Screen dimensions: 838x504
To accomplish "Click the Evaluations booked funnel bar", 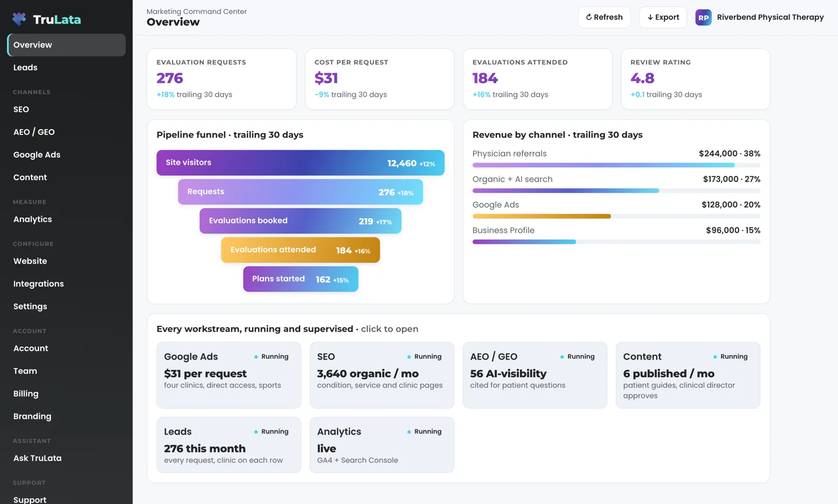I will pyautogui.click(x=301, y=221).
